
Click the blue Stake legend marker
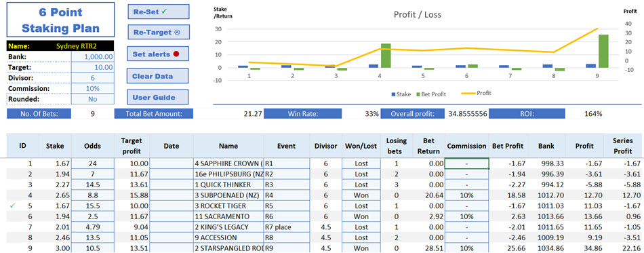[x=393, y=94]
